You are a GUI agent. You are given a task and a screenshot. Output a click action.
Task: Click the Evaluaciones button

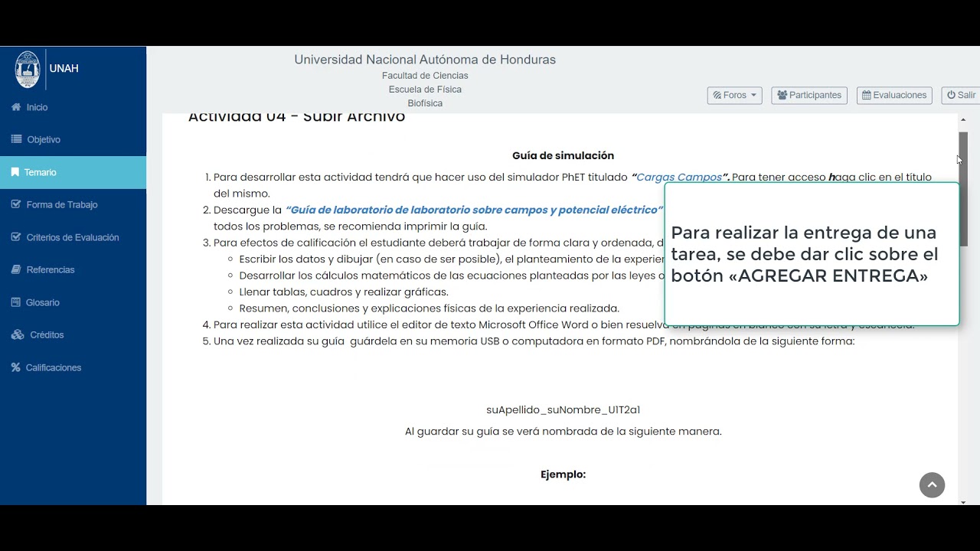pos(894,95)
